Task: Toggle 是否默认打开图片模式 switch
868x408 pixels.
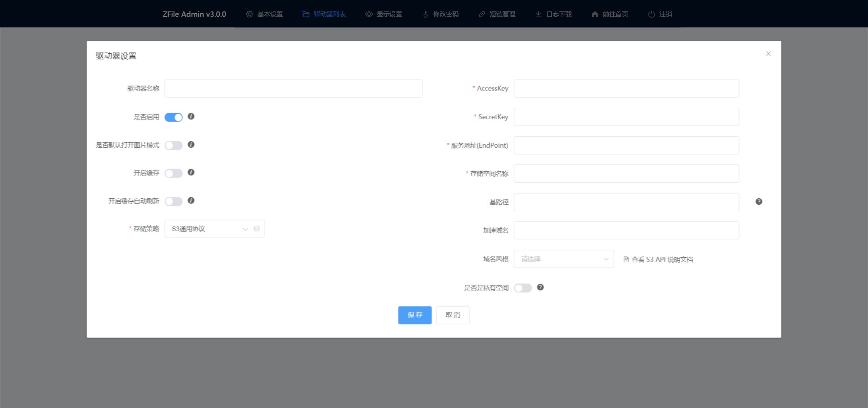Action: click(174, 145)
